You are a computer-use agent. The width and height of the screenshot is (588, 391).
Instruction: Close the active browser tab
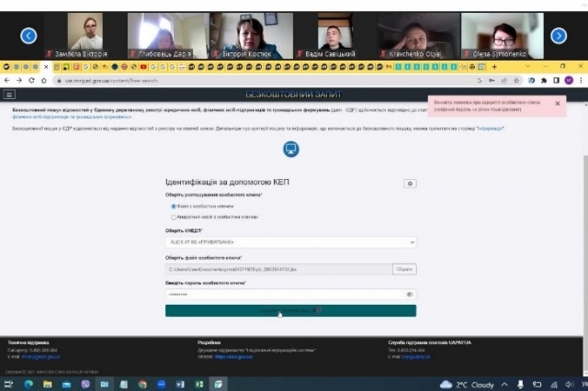[x=46, y=67]
